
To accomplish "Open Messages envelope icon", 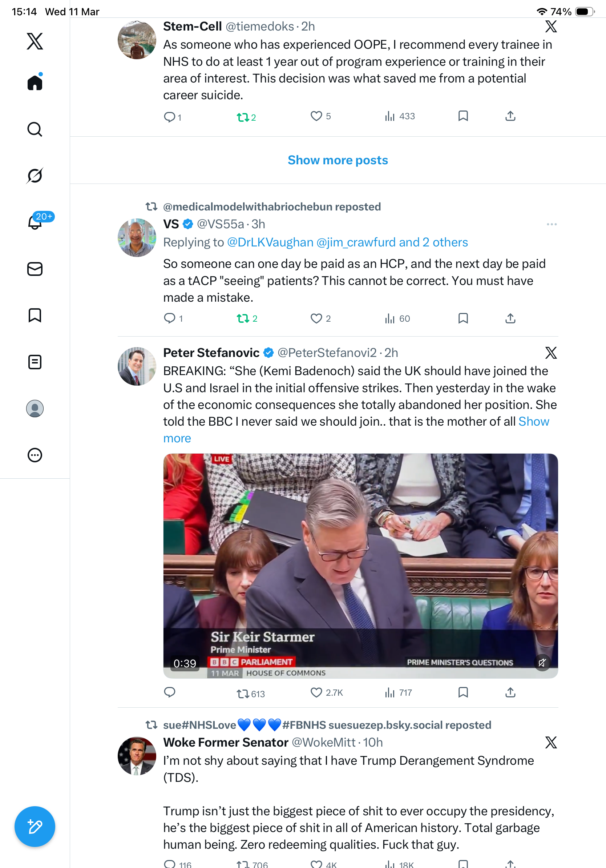I will 35,269.
